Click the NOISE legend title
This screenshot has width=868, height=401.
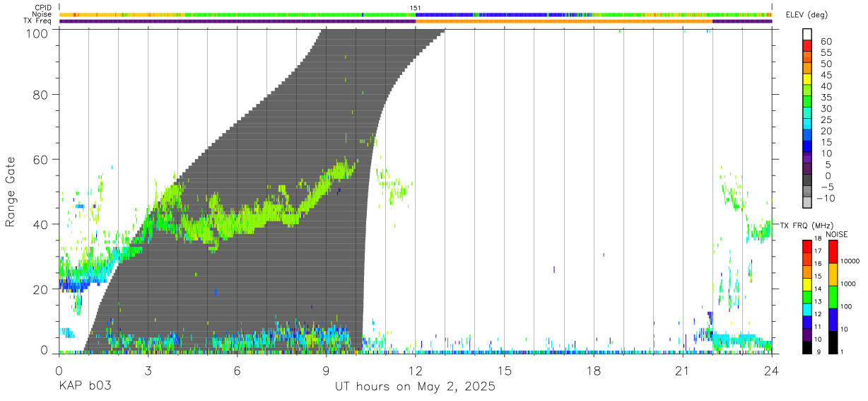837,234
